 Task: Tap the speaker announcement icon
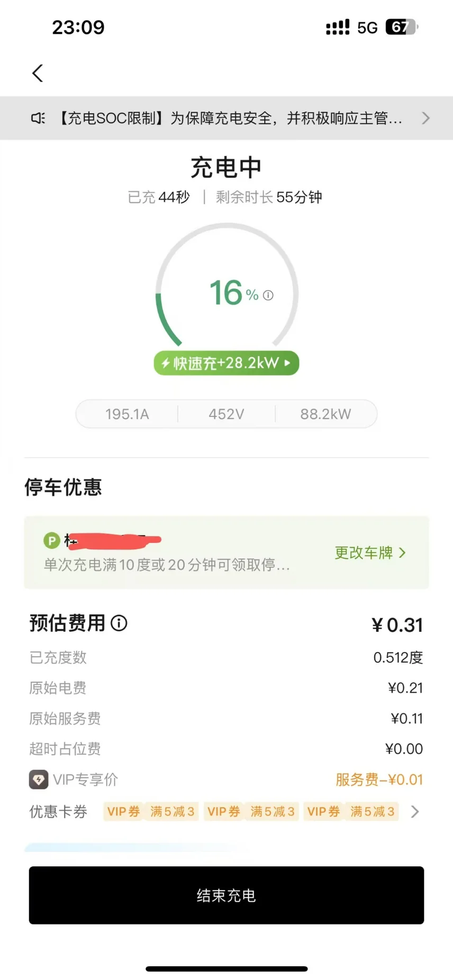(x=38, y=118)
